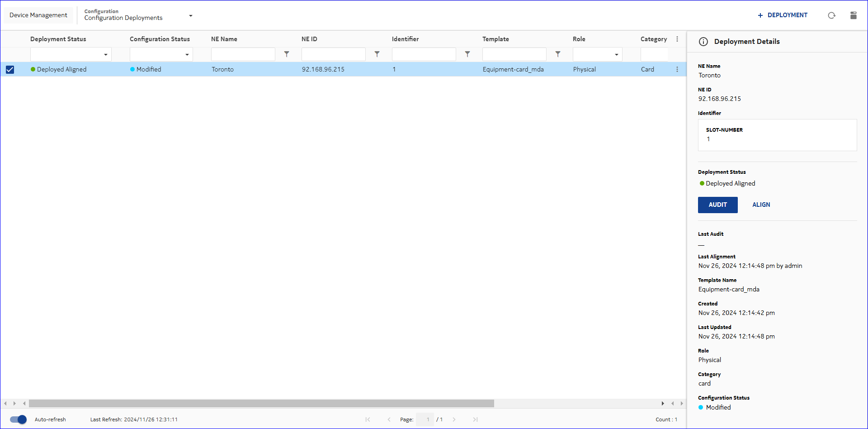868x429 pixels.
Task: Click the Identifier column filter icon
Action: click(x=467, y=54)
